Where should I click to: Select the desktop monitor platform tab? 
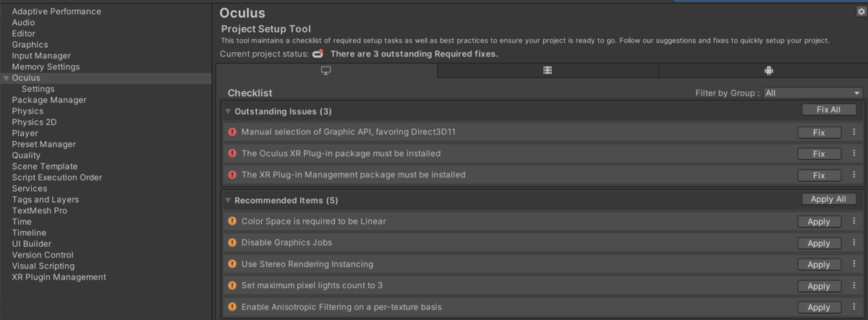[x=326, y=70]
